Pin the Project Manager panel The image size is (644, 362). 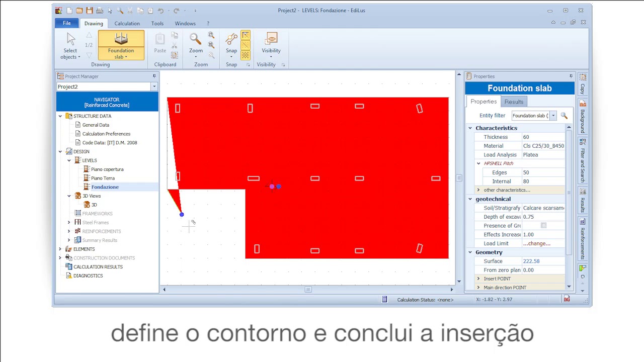(x=154, y=76)
